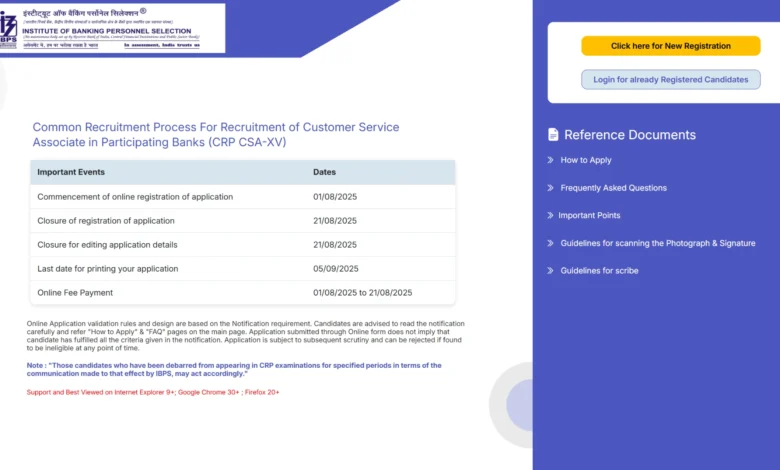The width and height of the screenshot is (780, 470).
Task: Click chevron icon beside Important Points
Action: coord(550,215)
